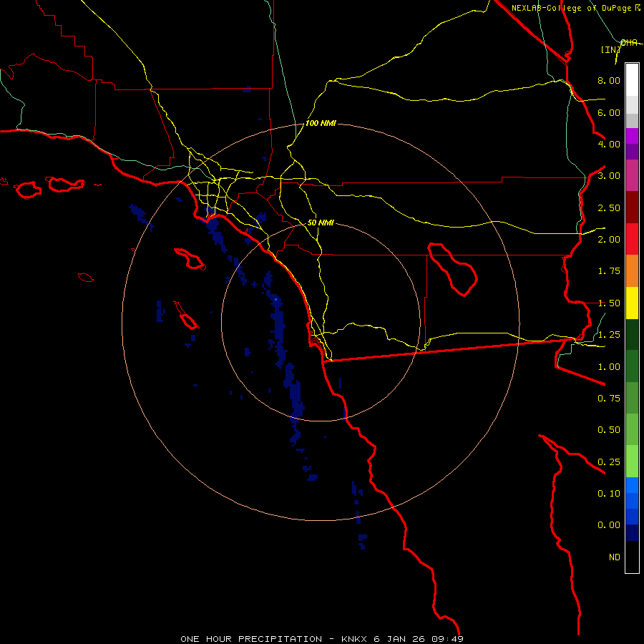
Task: Select the ND legend label
Action: [615, 557]
